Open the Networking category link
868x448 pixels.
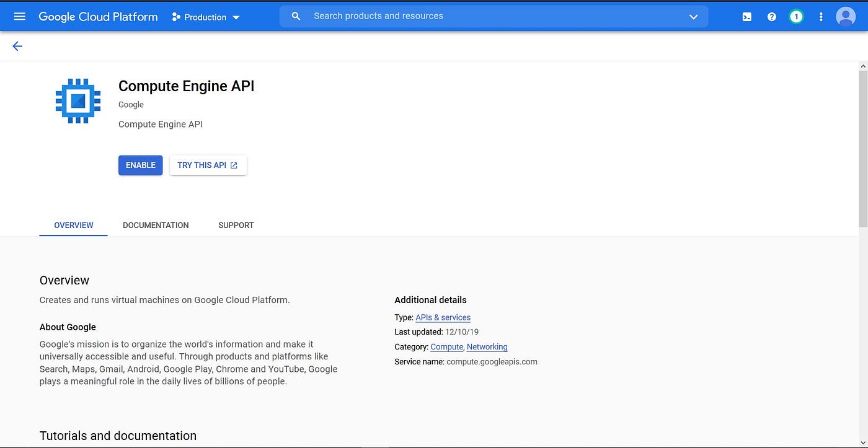[487, 347]
